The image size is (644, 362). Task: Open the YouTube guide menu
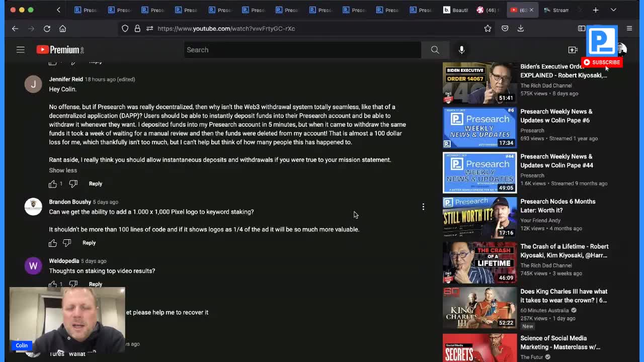(x=20, y=50)
